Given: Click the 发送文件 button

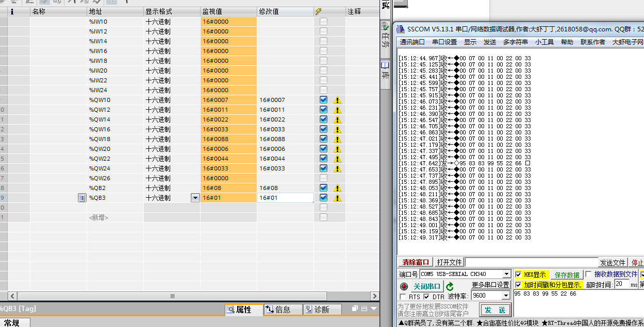Looking at the screenshot, I should coord(613,263).
